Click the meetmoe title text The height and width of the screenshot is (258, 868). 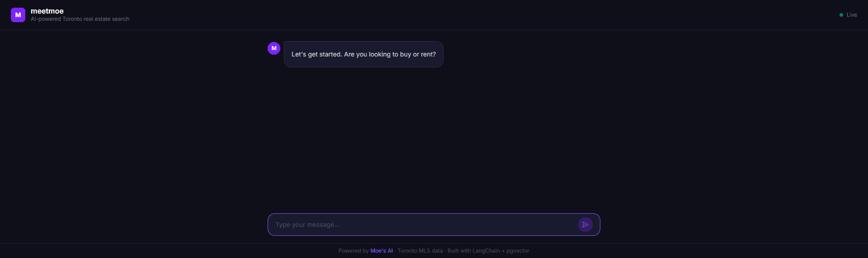[x=47, y=11]
